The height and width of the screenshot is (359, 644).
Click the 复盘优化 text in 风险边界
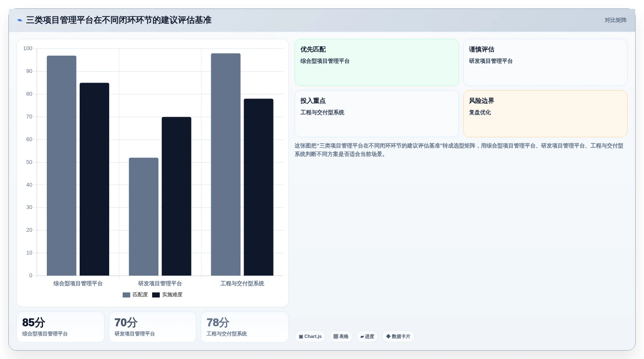coord(480,113)
